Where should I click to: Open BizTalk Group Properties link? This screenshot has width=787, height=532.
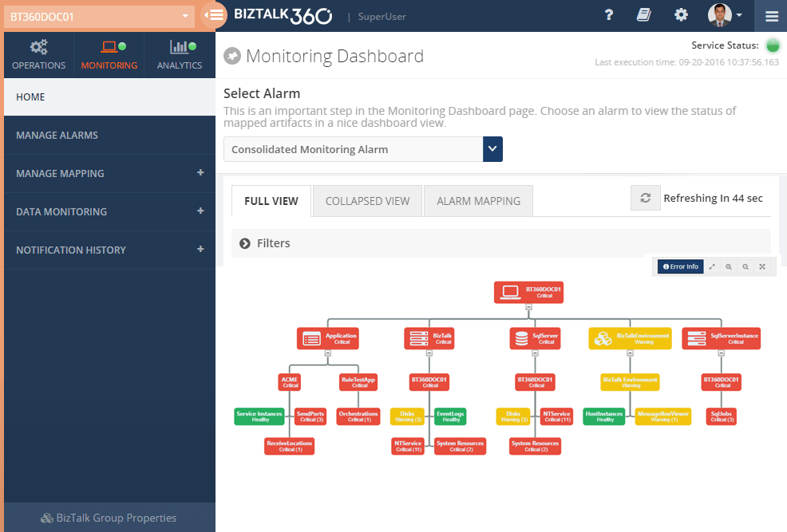(109, 518)
